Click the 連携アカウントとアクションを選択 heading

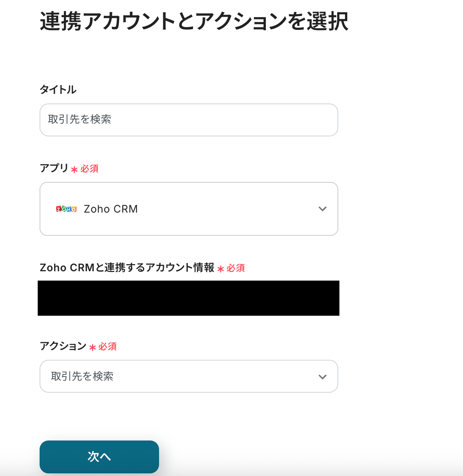pyautogui.click(x=194, y=21)
